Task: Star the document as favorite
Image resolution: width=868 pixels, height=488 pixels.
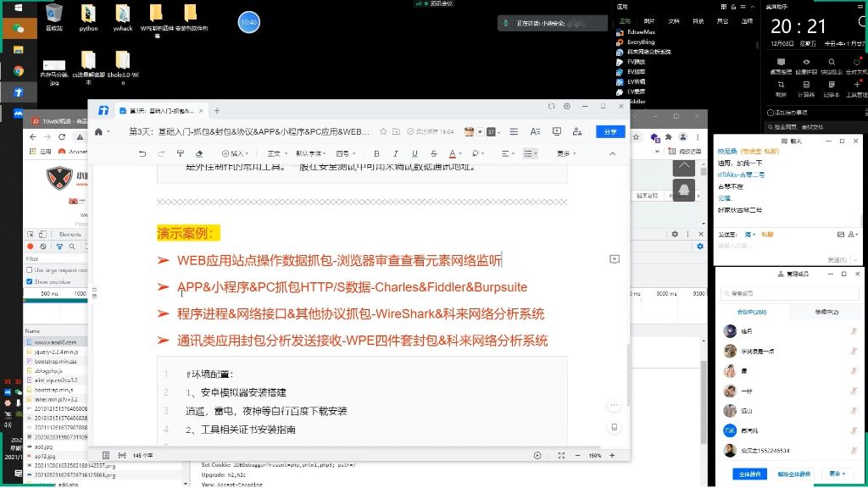Action: pyautogui.click(x=383, y=131)
